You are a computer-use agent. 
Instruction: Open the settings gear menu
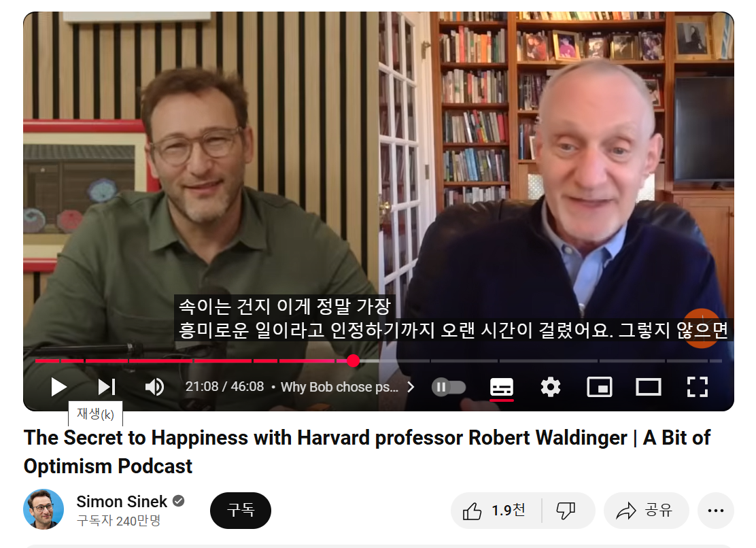(x=551, y=387)
